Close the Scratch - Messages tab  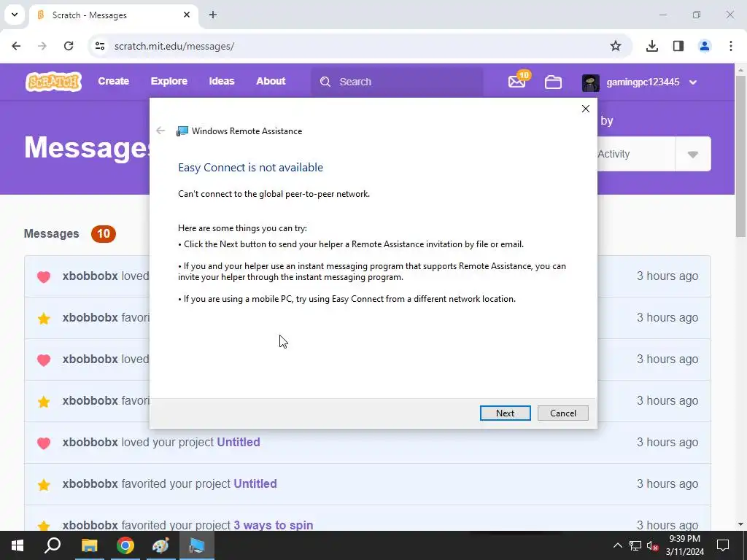point(187,15)
